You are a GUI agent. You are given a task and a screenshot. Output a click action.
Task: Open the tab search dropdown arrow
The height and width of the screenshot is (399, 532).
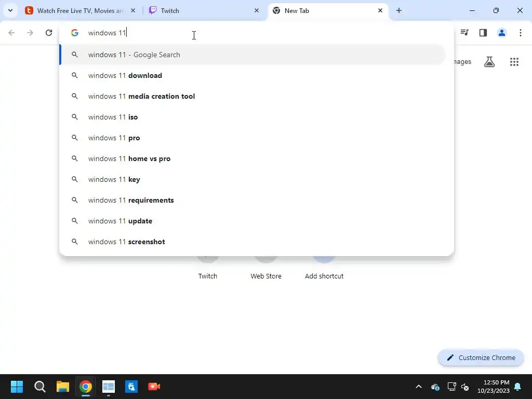10,10
